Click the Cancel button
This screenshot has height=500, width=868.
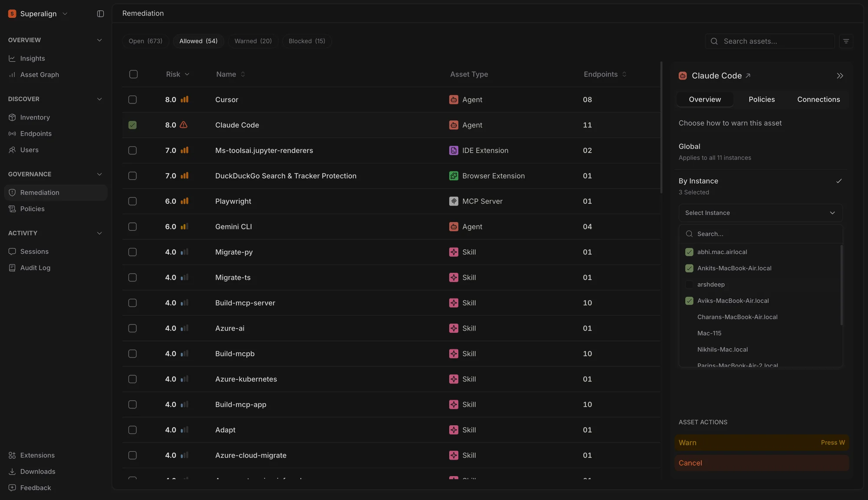click(762, 463)
